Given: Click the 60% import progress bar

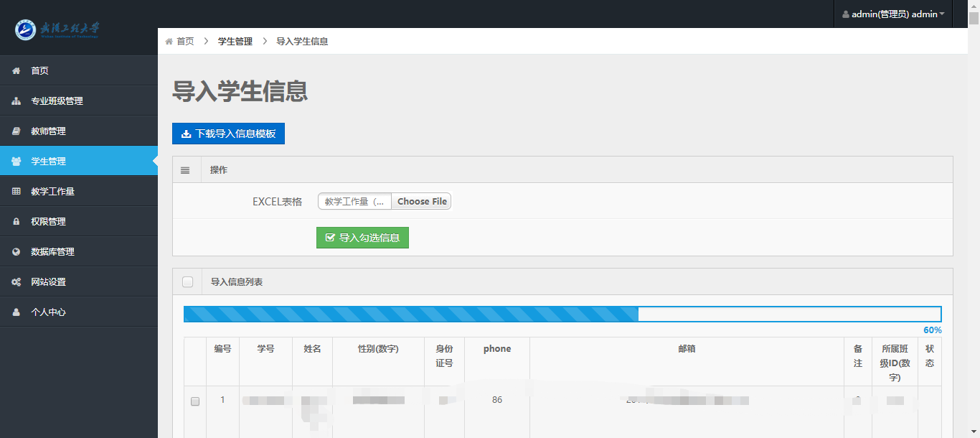Looking at the screenshot, I should pos(562,314).
